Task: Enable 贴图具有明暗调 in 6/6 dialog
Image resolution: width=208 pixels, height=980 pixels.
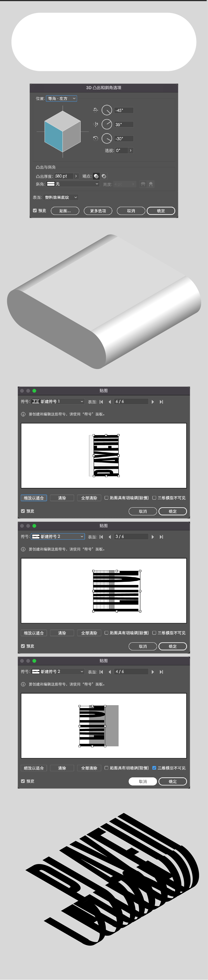Action: click(x=107, y=498)
